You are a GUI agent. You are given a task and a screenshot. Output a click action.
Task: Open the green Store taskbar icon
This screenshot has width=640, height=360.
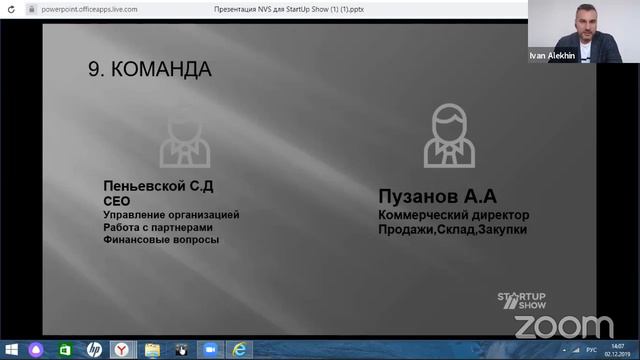coord(65,350)
